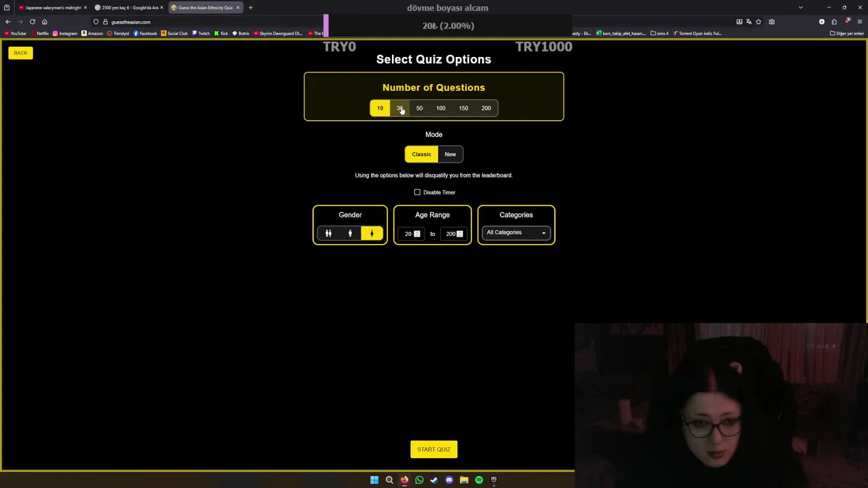This screenshot has height=488, width=868.
Task: Open File Explorer from the taskbar
Action: point(464,480)
